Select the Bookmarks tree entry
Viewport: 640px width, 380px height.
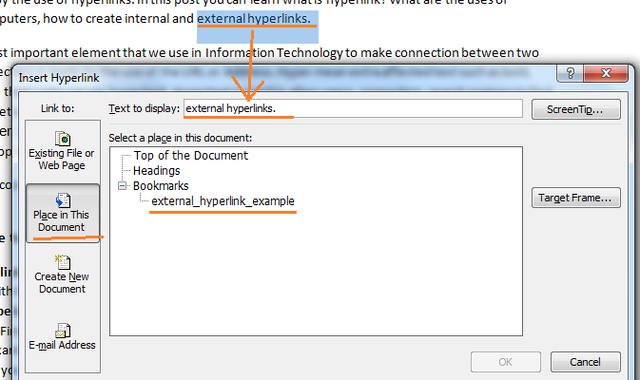(161, 186)
